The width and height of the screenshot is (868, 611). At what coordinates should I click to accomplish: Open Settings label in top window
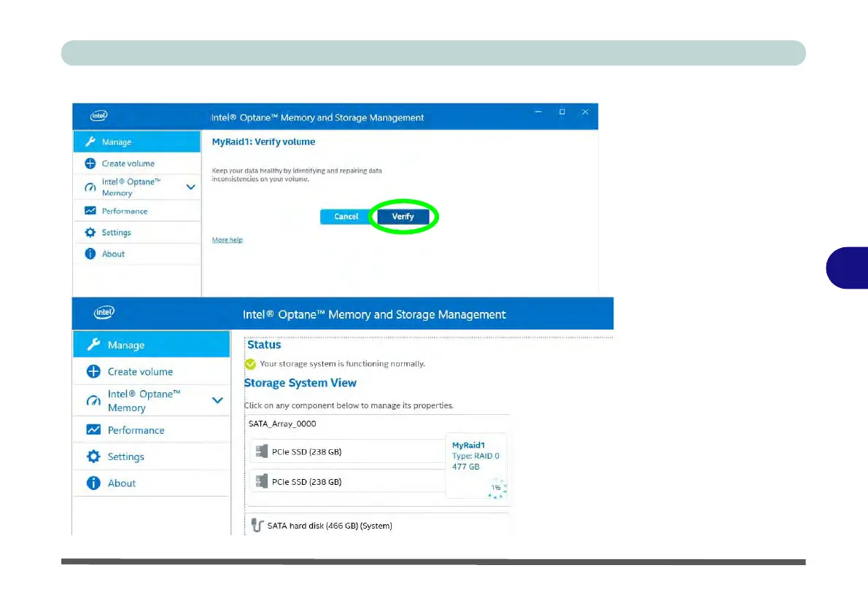click(x=116, y=233)
